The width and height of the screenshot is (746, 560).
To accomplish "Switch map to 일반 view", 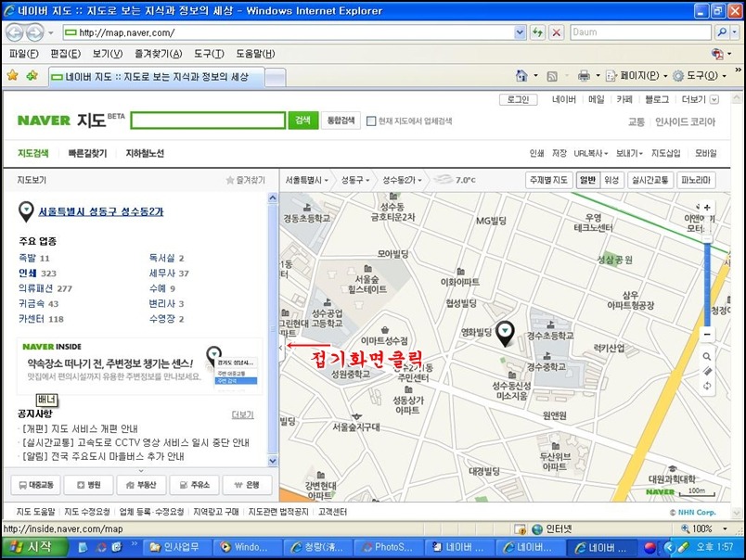I will click(x=587, y=180).
